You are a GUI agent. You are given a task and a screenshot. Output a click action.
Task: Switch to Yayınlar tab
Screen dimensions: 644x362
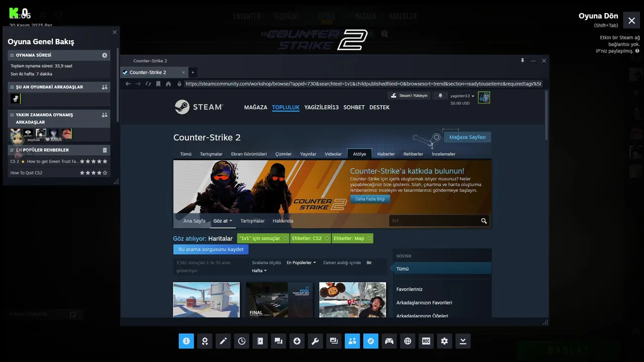(308, 154)
